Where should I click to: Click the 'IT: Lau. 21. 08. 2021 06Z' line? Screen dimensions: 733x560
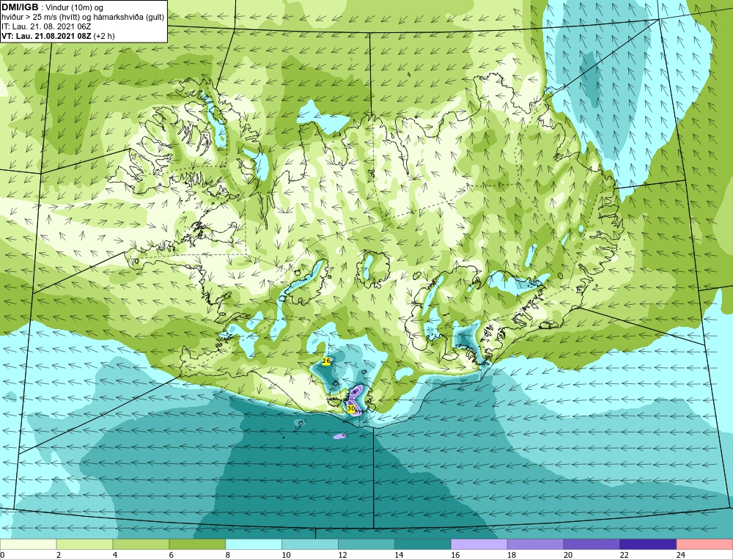coord(46,26)
